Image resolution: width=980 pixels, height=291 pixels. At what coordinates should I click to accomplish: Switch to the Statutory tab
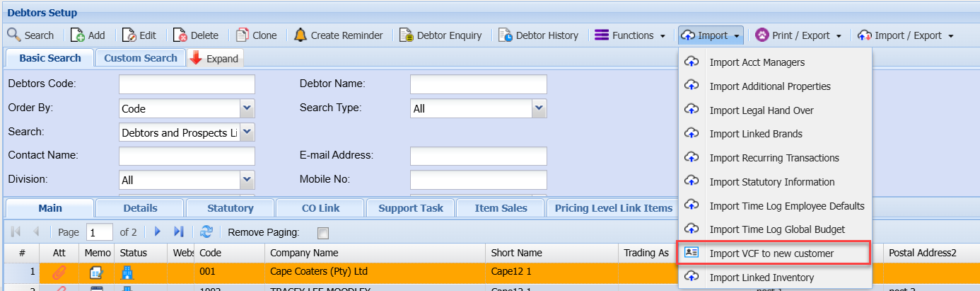coord(231,208)
